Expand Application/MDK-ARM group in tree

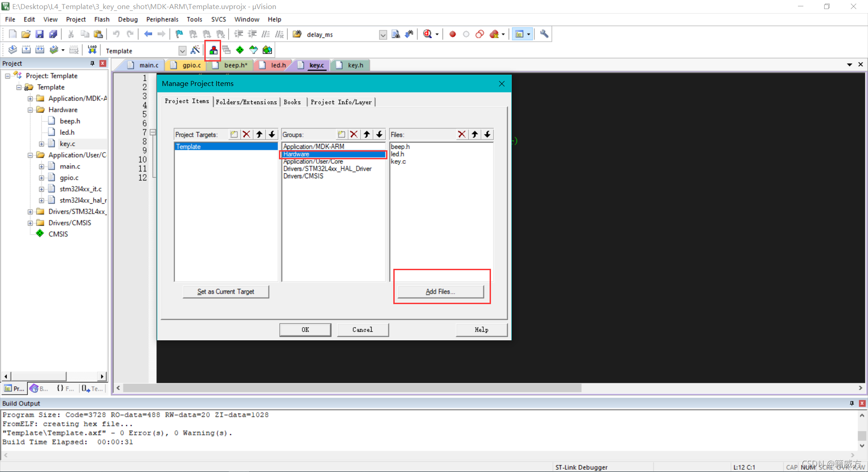30,99
